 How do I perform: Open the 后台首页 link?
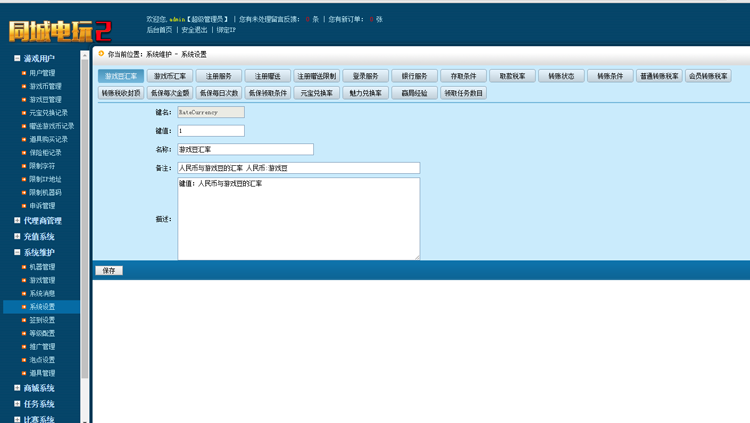pos(159,30)
